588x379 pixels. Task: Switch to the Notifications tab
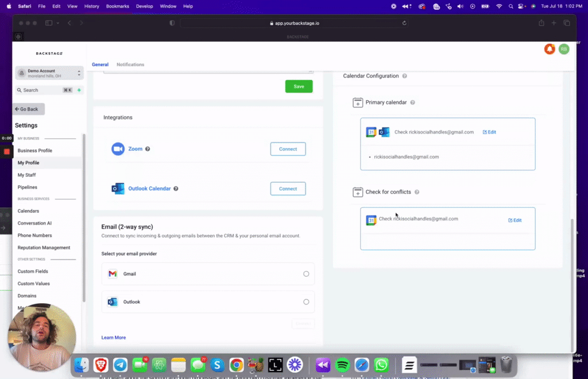(x=130, y=64)
